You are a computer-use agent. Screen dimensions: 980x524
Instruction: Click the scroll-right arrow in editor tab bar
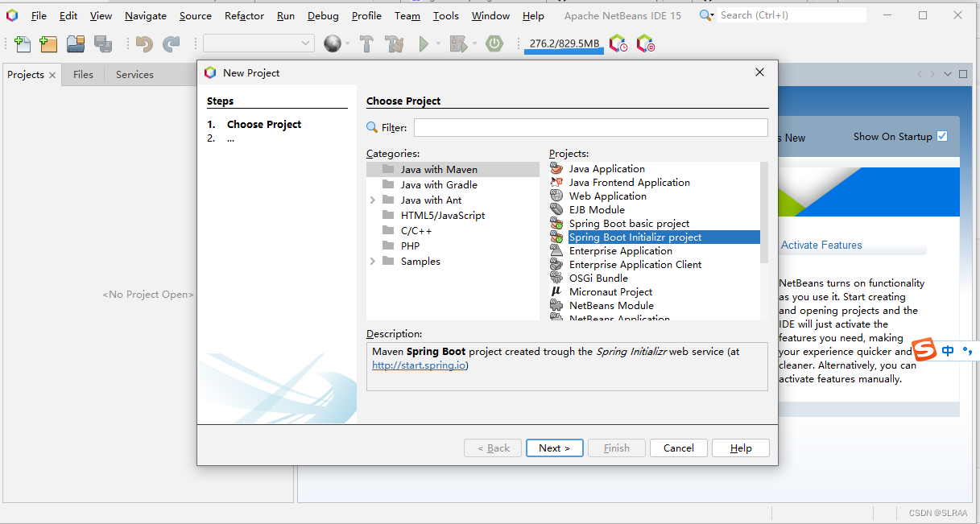tap(932, 74)
